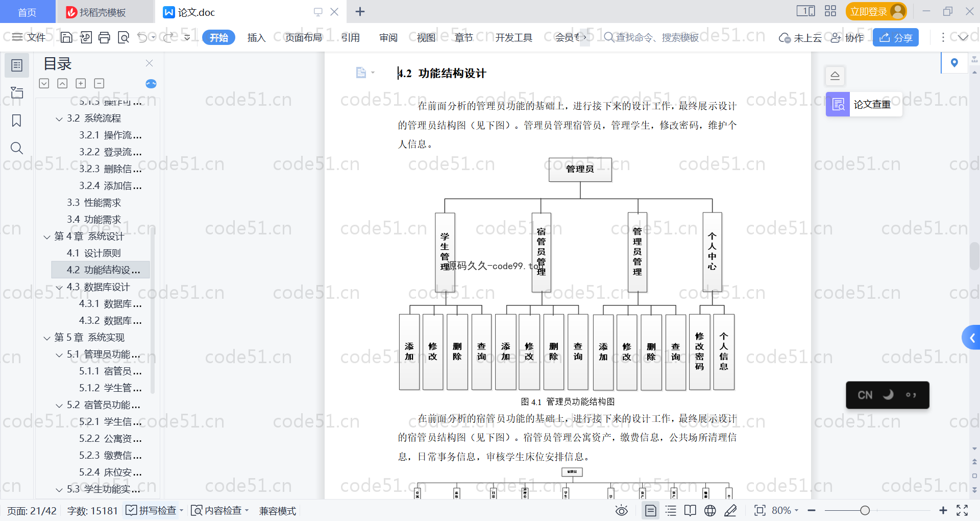Viewport: 980px width, 521px height.
Task: Click zoom in plus button
Action: 943,510
